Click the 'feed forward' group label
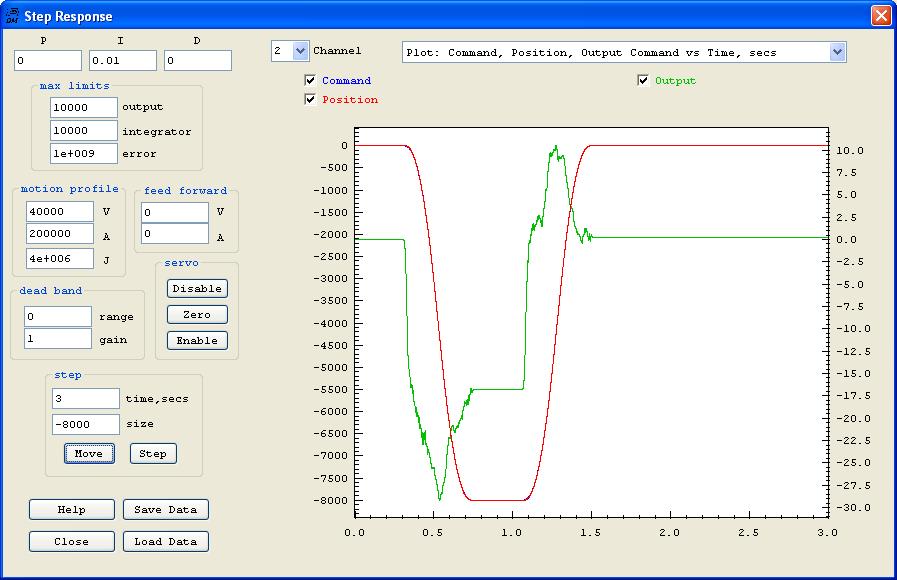The width and height of the screenshot is (897, 580). pyautogui.click(x=185, y=190)
